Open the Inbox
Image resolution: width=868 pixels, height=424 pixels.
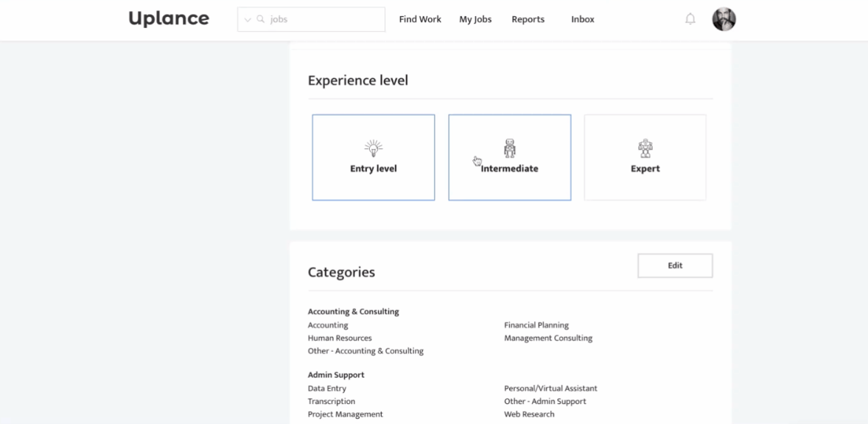[583, 19]
